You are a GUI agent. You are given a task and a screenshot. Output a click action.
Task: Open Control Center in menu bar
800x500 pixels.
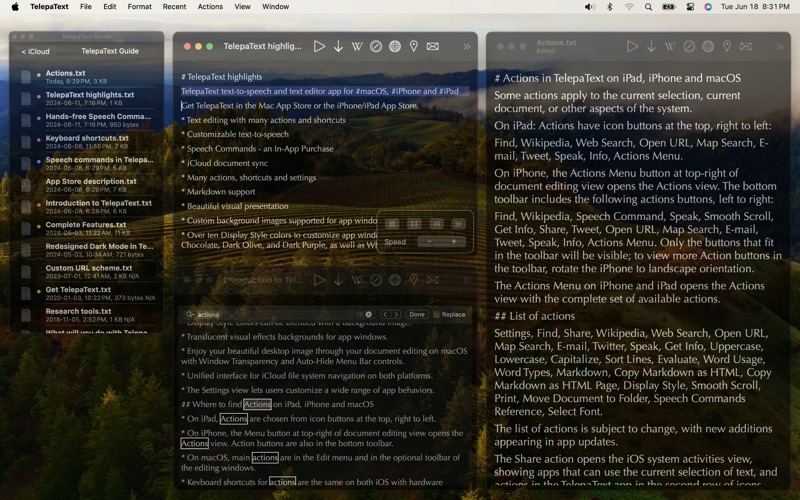coord(690,7)
